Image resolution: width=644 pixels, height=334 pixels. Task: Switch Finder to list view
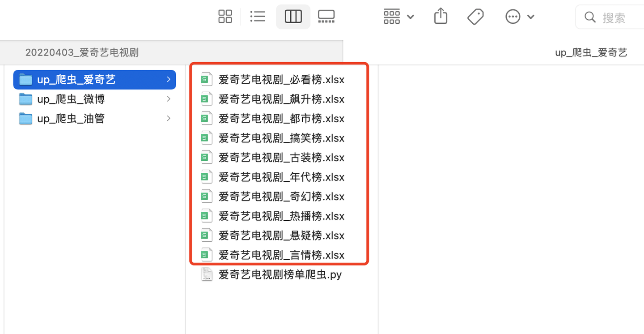(x=258, y=17)
